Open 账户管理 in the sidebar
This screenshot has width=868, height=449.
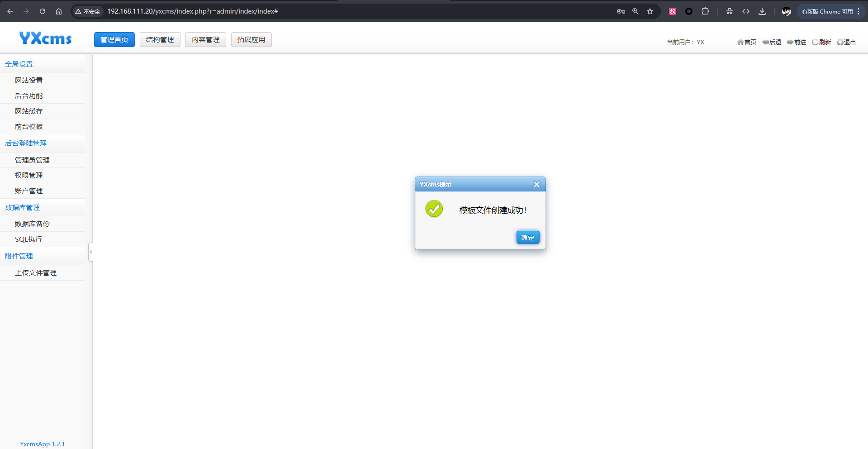[43, 191]
